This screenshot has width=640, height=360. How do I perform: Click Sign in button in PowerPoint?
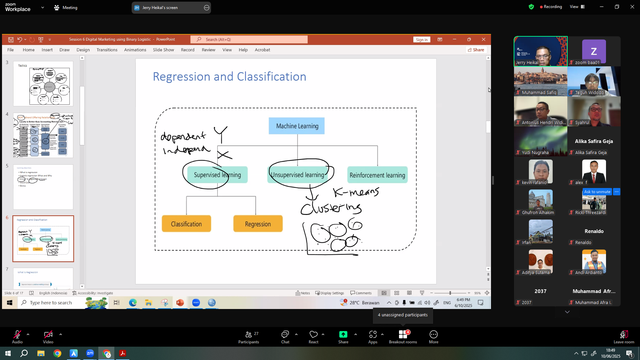click(x=422, y=40)
